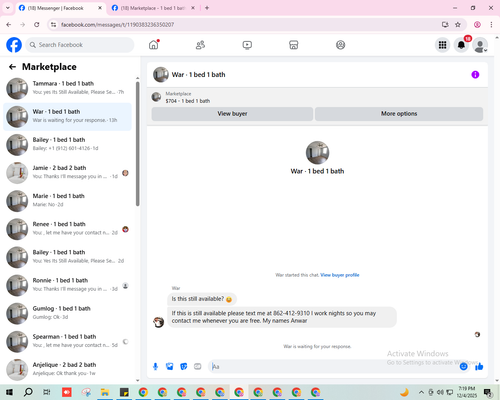The image size is (500, 400).
Task: Open the Video (Watch) icon
Action: [247, 45]
